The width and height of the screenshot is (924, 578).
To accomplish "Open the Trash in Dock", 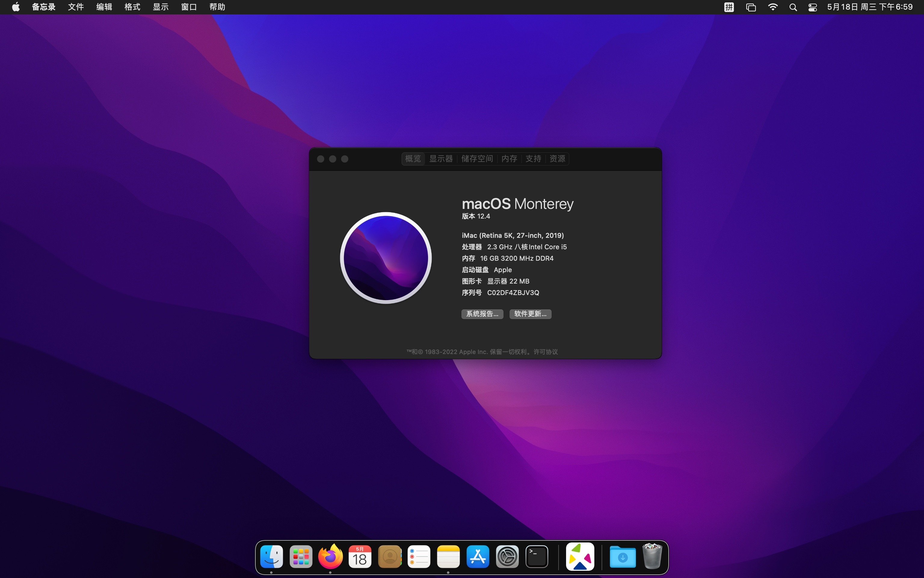I will pyautogui.click(x=652, y=557).
